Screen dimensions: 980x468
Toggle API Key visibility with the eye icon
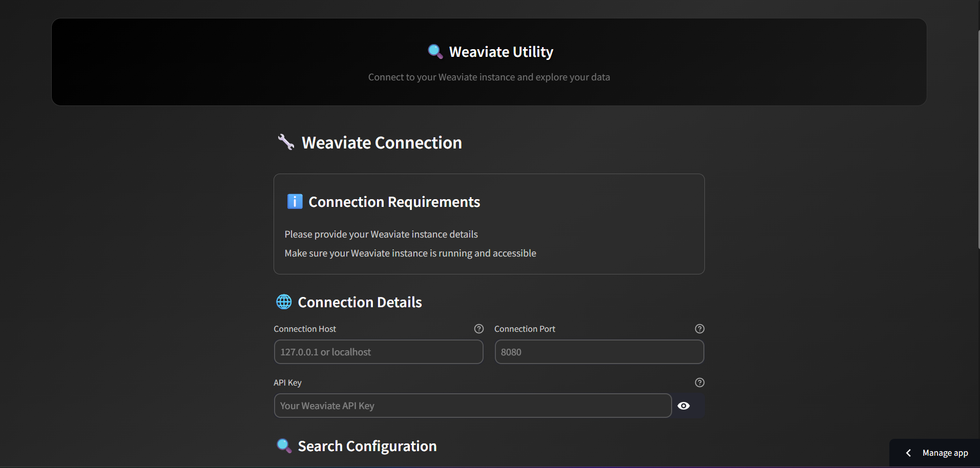coord(684,406)
